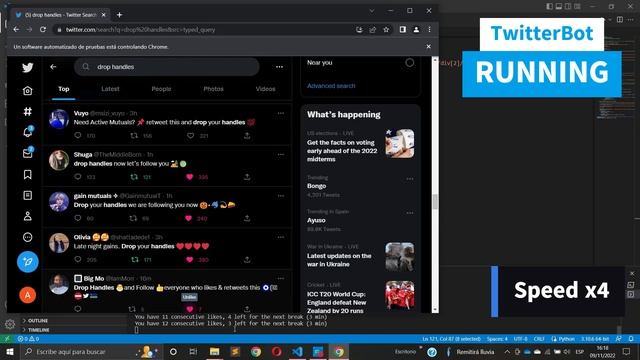The height and width of the screenshot is (360, 640).
Task: Open more options for Ayuso trend
Action: coord(410,213)
